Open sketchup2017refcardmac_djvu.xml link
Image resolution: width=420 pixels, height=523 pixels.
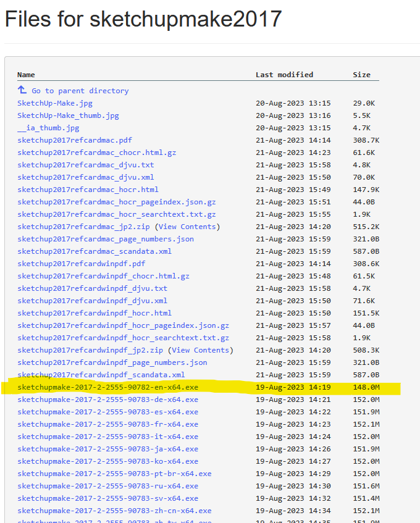click(86, 177)
